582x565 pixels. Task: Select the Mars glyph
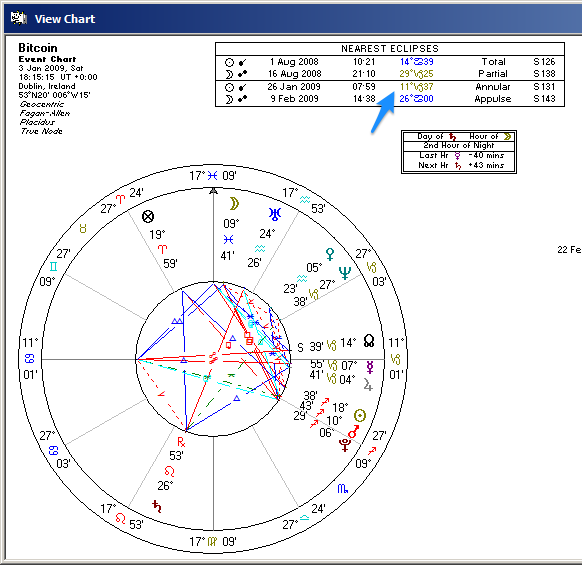354,432
